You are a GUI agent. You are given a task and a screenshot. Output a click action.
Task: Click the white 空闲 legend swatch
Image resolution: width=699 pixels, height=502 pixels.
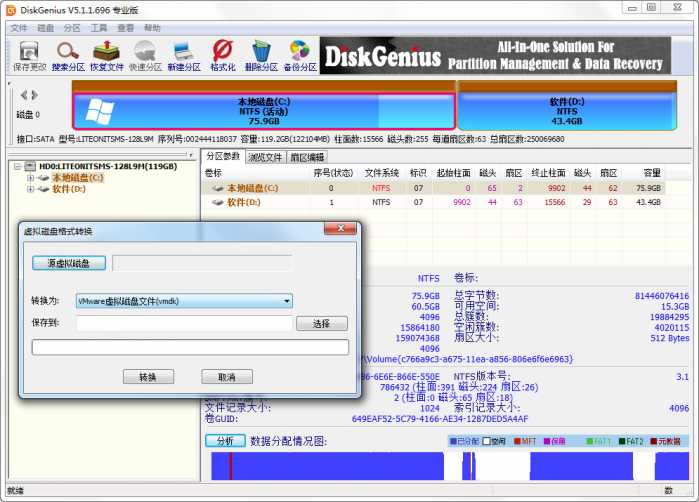tap(486, 441)
